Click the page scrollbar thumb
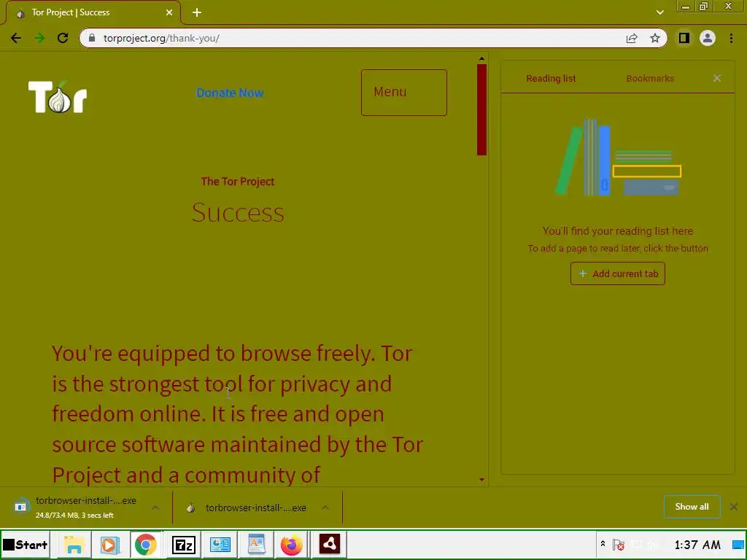747x560 pixels. pos(481,109)
